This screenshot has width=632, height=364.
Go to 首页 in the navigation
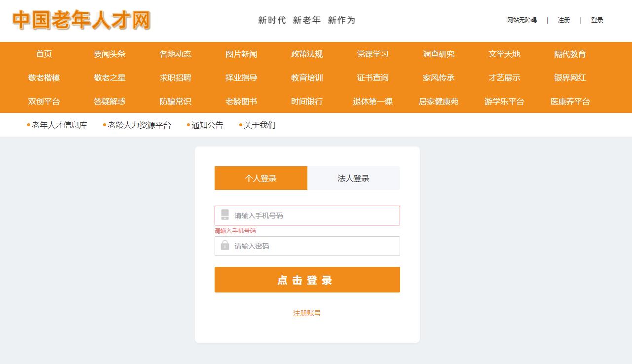(44, 54)
